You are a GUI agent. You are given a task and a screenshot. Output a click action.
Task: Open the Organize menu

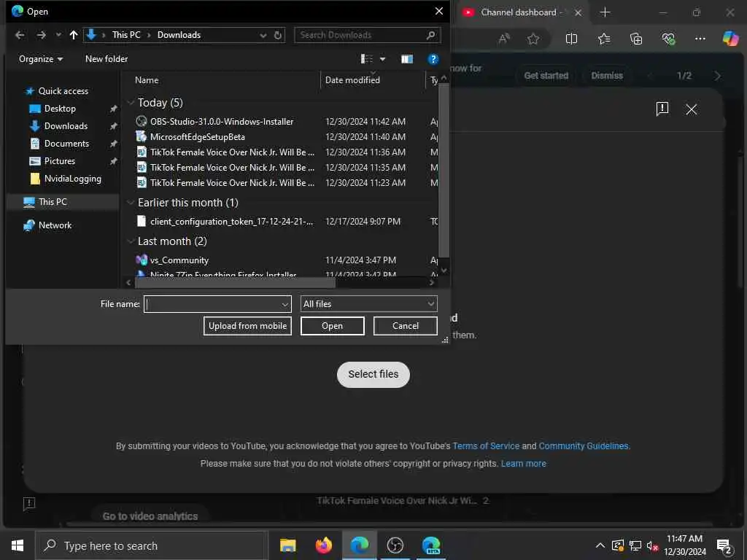pyautogui.click(x=41, y=59)
